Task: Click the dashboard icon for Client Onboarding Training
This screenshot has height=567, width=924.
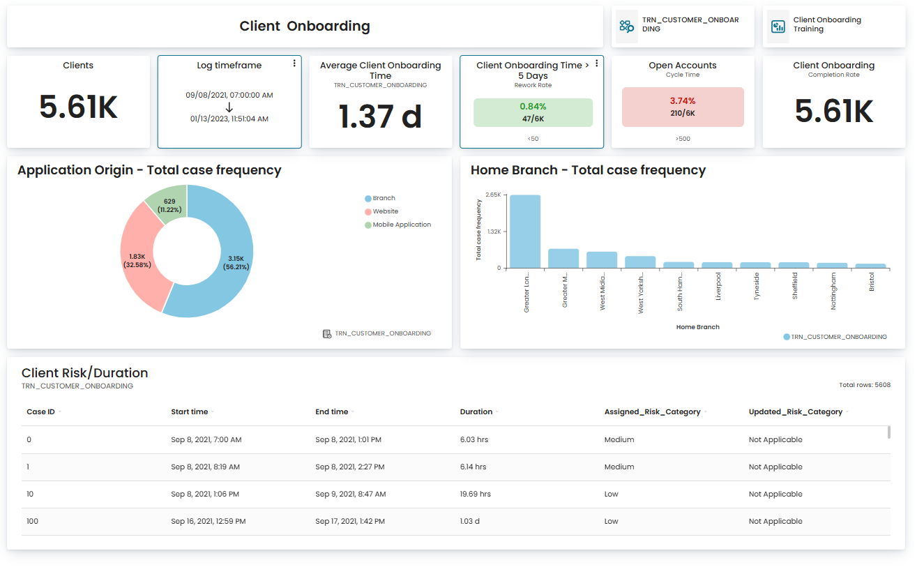Action: click(x=778, y=27)
